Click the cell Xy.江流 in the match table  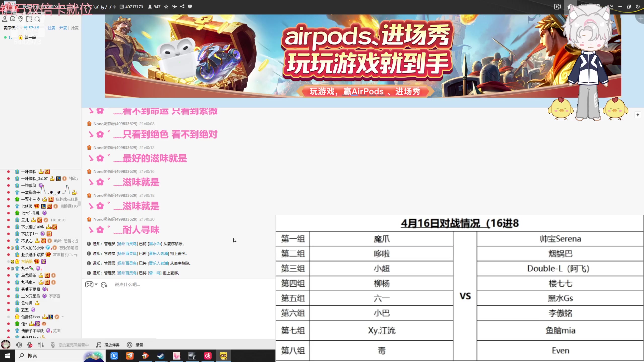pyautogui.click(x=382, y=330)
